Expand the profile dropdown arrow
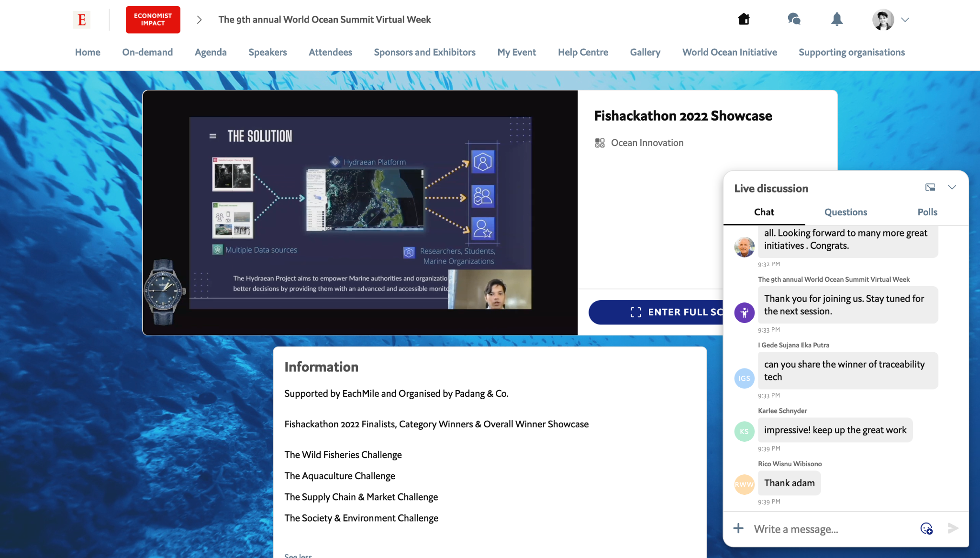 tap(905, 20)
